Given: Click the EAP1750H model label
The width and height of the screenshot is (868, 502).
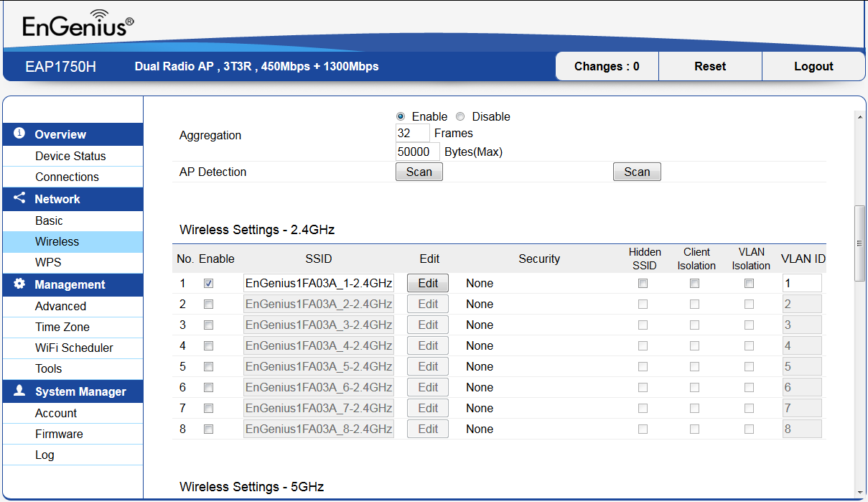Looking at the screenshot, I should [x=60, y=67].
